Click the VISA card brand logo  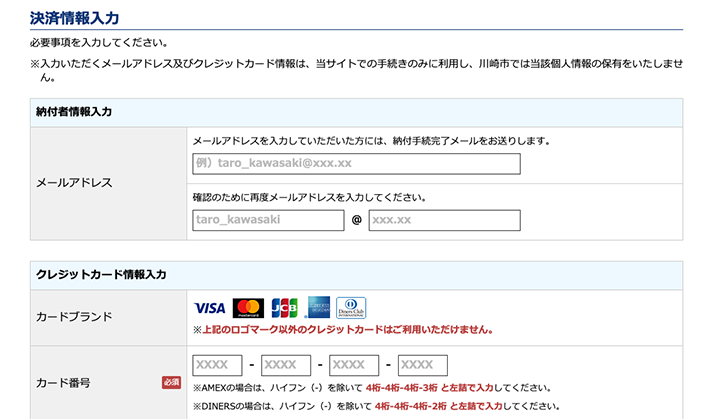(210, 308)
